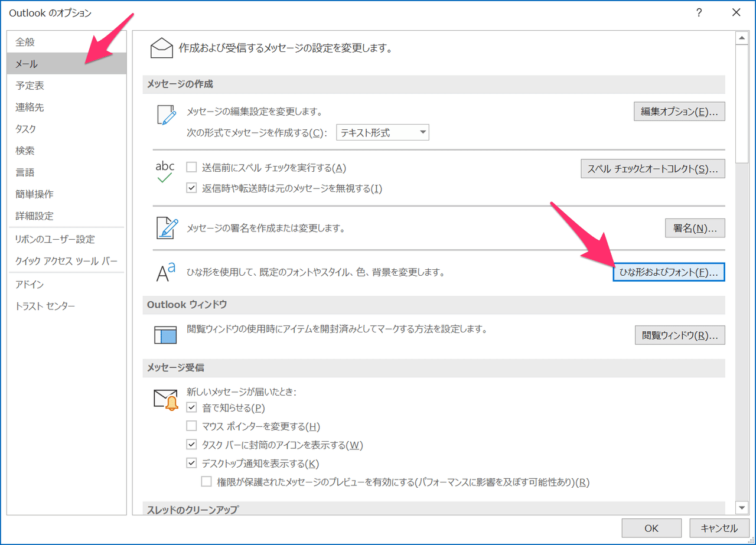Click the メッセージ受信 section header
Screen dimensions: 756x545
pyautogui.click(x=434, y=367)
